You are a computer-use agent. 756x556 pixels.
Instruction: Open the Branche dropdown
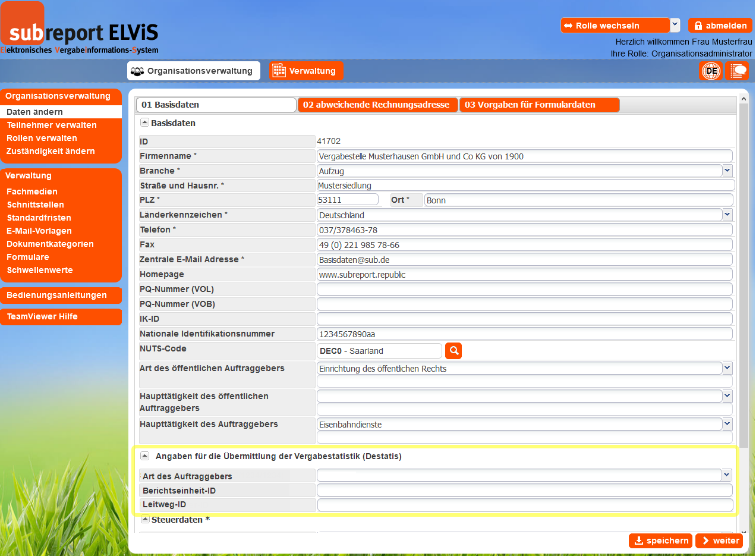(727, 171)
